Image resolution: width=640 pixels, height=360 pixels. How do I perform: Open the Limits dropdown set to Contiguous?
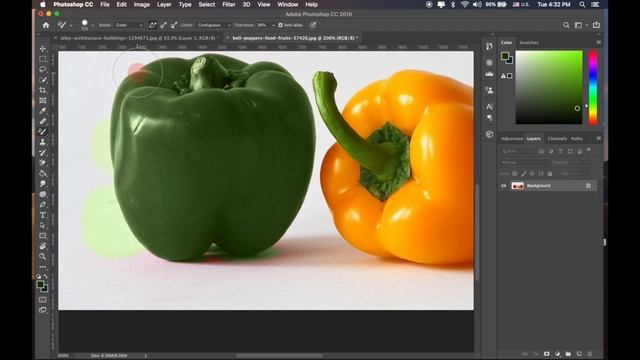click(213, 25)
